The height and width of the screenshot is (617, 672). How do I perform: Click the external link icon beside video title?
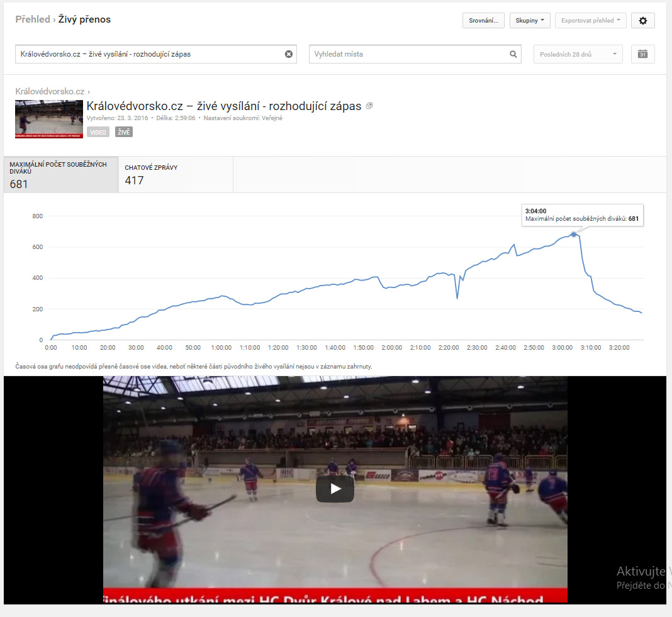tap(369, 106)
